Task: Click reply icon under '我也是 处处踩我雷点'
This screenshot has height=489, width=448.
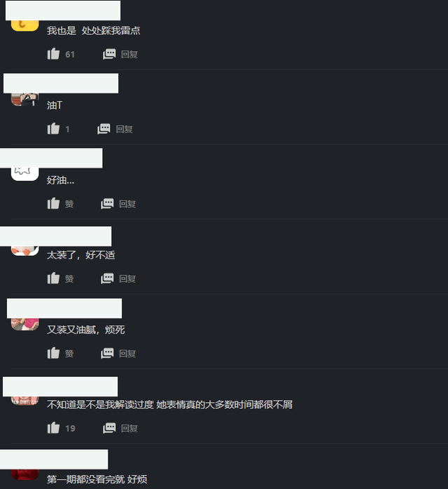Action: [x=109, y=54]
